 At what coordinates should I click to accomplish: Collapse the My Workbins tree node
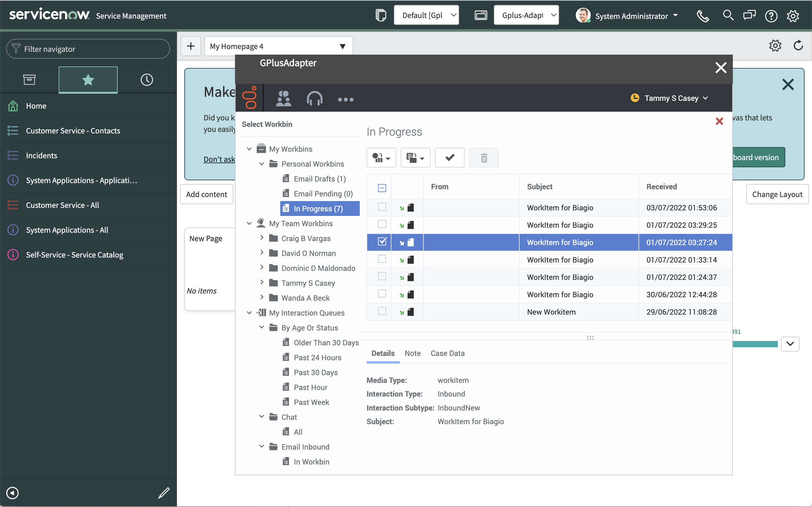[249, 149]
